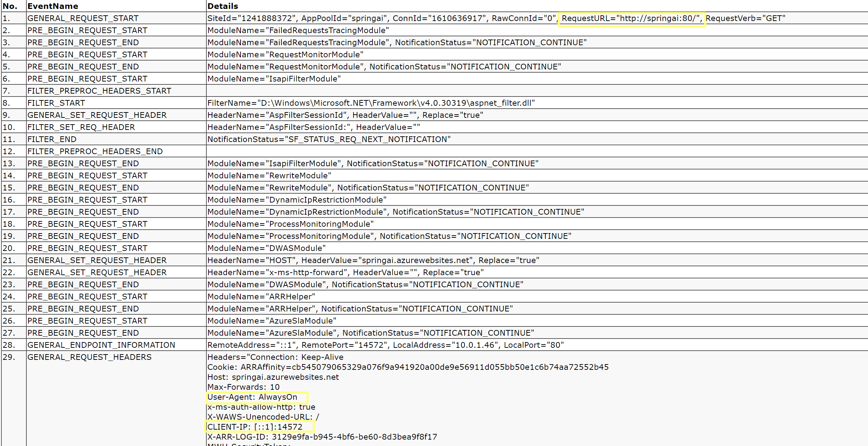Select GENERAL_REQUEST_START event name in row 1
Viewport: 868px width, 446px height.
(x=83, y=18)
